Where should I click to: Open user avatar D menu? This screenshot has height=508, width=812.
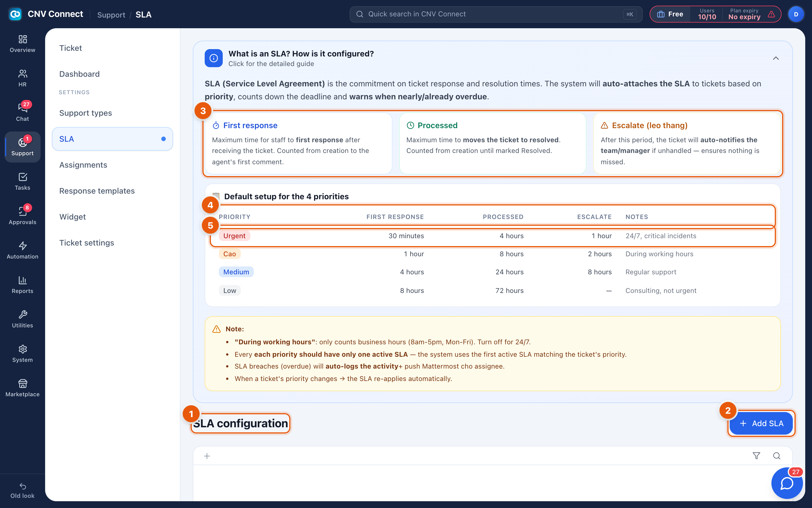[796, 14]
